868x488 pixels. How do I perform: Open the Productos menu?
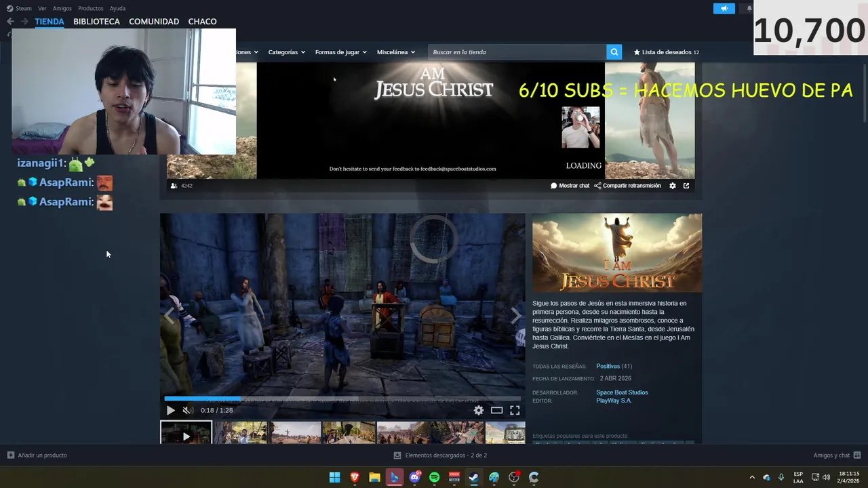(x=91, y=8)
